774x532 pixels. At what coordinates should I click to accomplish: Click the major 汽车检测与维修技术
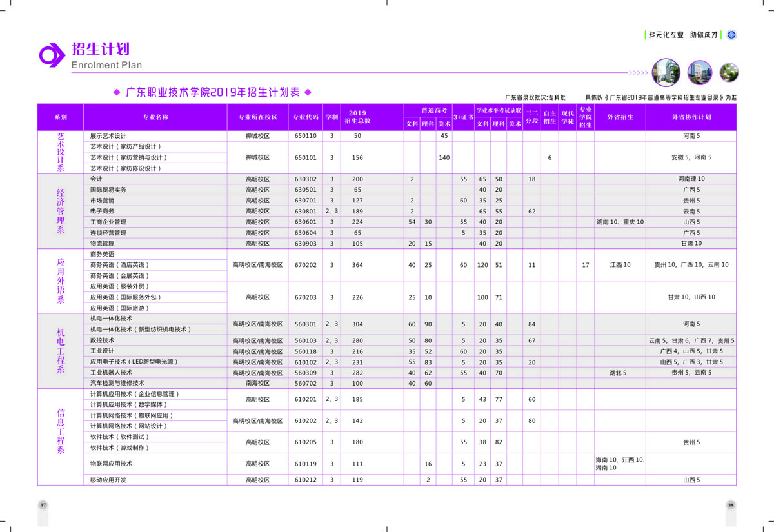(117, 383)
